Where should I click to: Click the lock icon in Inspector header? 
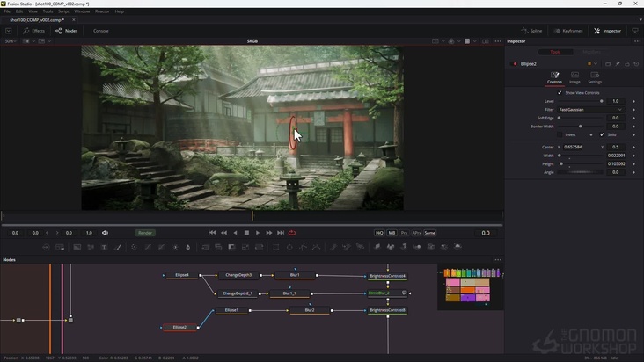[x=628, y=64]
